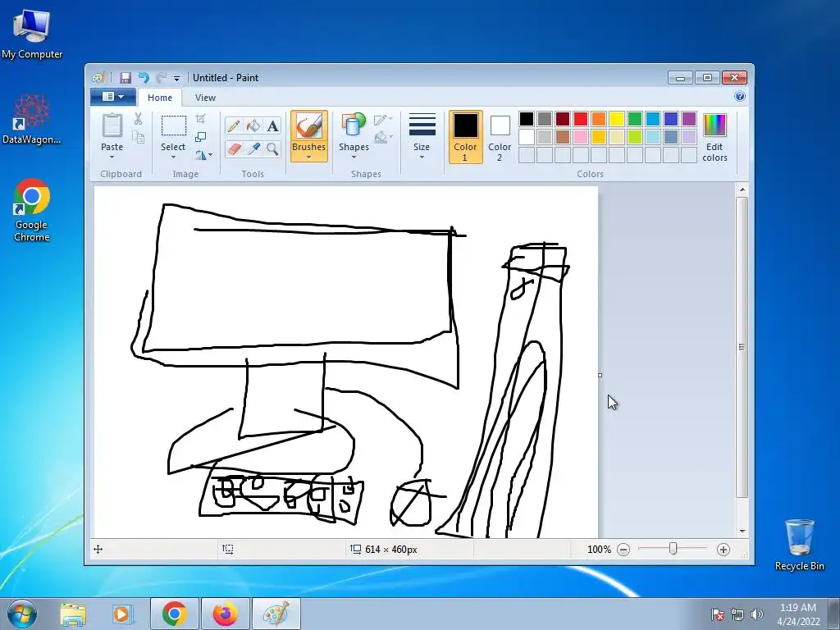840x630 pixels.
Task: Click the Resize icon in Image group
Action: click(x=200, y=137)
